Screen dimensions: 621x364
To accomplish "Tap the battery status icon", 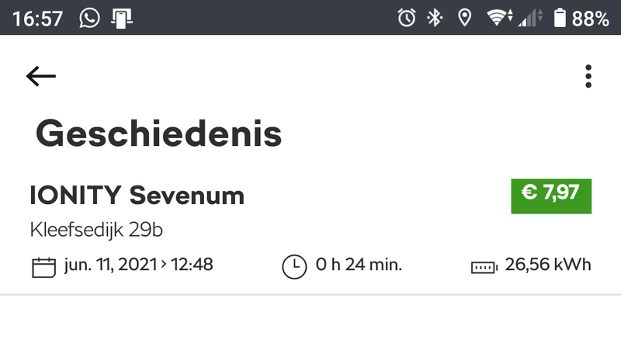I will tap(560, 18).
